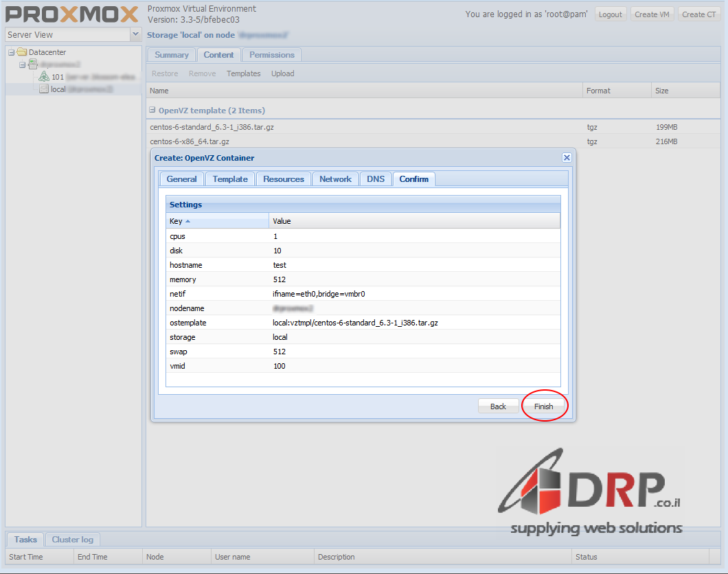The image size is (728, 574).
Task: Go to the Network wizard tab
Action: 335,179
